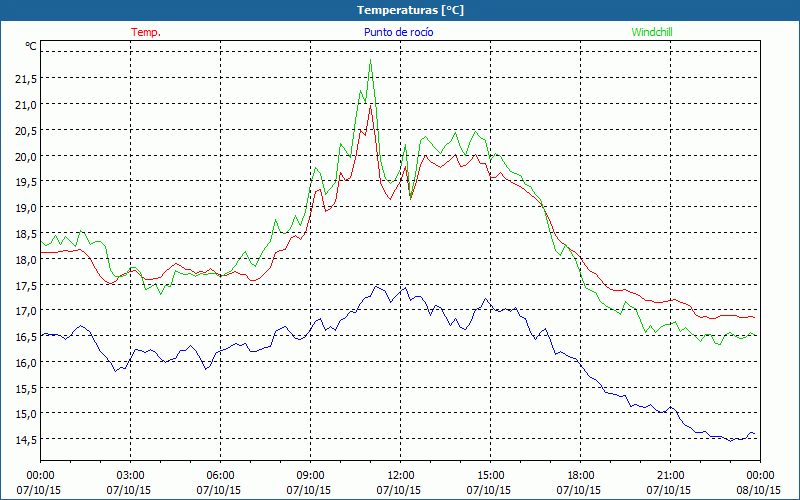
Task: Click the green Windchill line's highest peak
Action: (370, 60)
